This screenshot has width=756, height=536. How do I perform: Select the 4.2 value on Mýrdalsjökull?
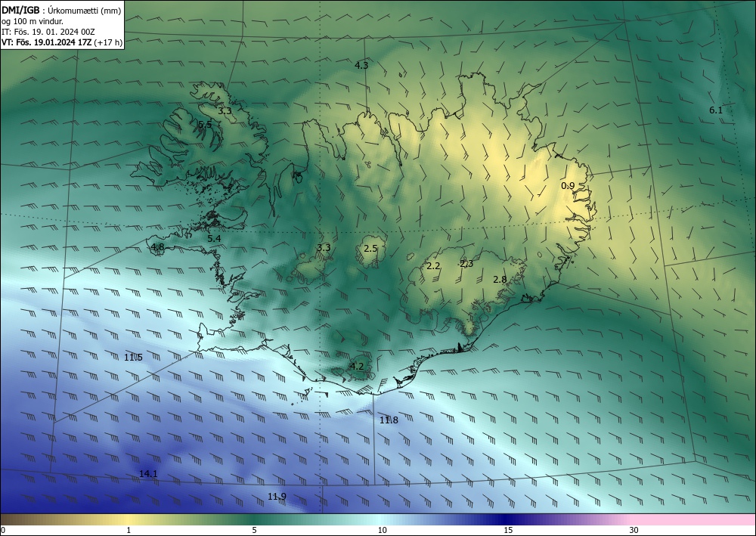tap(357, 367)
